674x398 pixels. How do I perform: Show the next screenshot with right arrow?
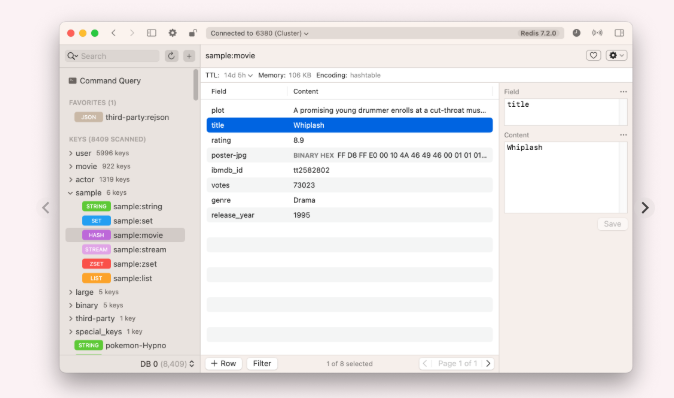(645, 208)
